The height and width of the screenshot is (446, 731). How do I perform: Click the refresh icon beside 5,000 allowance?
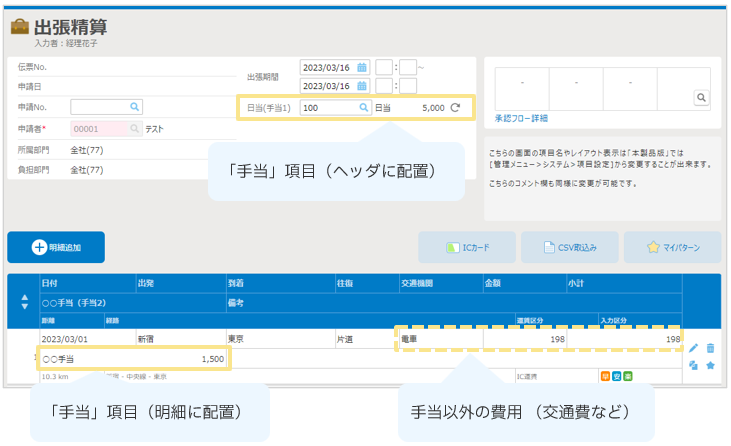456,107
